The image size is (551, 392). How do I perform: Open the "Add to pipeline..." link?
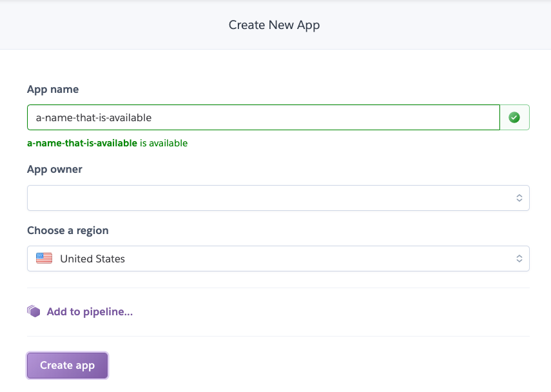90,312
